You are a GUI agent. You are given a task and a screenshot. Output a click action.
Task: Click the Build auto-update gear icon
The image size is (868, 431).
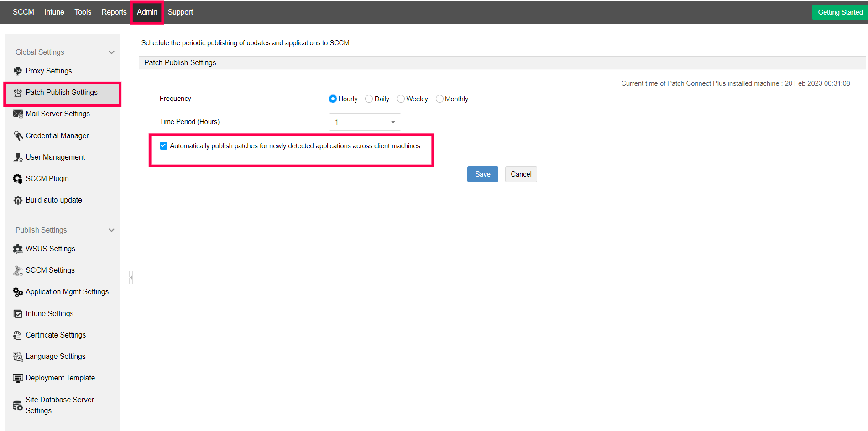(17, 200)
